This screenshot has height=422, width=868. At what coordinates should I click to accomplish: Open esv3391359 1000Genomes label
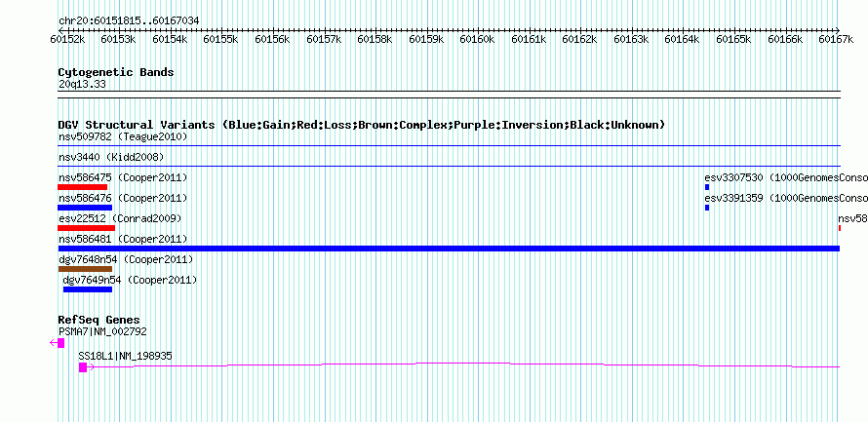coord(786,198)
